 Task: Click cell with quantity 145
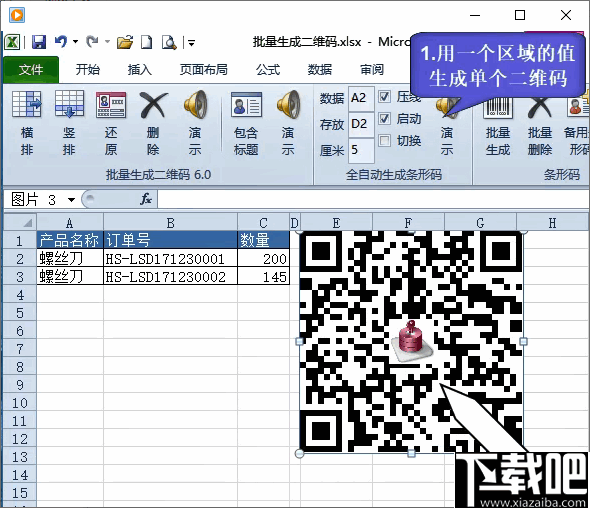click(x=263, y=277)
